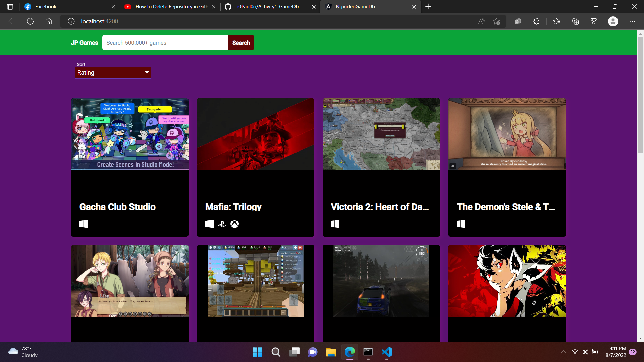Open the Victoria 2 map thumbnail
The image size is (644, 362).
[381, 134]
